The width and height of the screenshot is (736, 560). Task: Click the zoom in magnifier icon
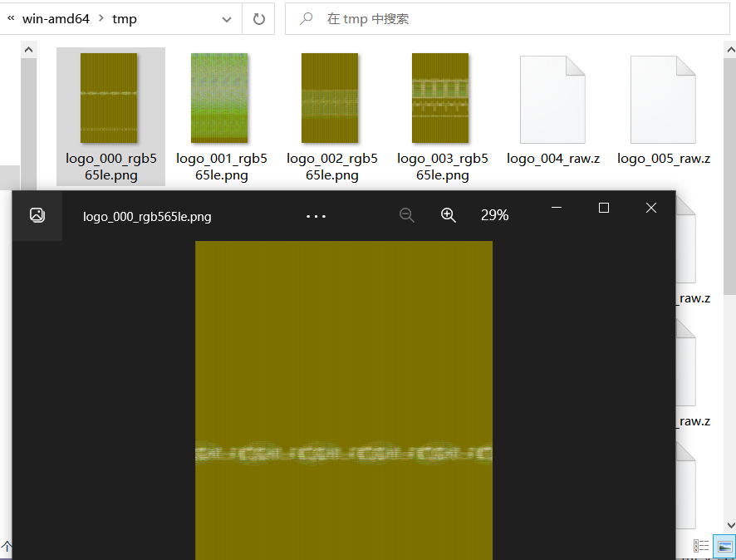pos(449,215)
